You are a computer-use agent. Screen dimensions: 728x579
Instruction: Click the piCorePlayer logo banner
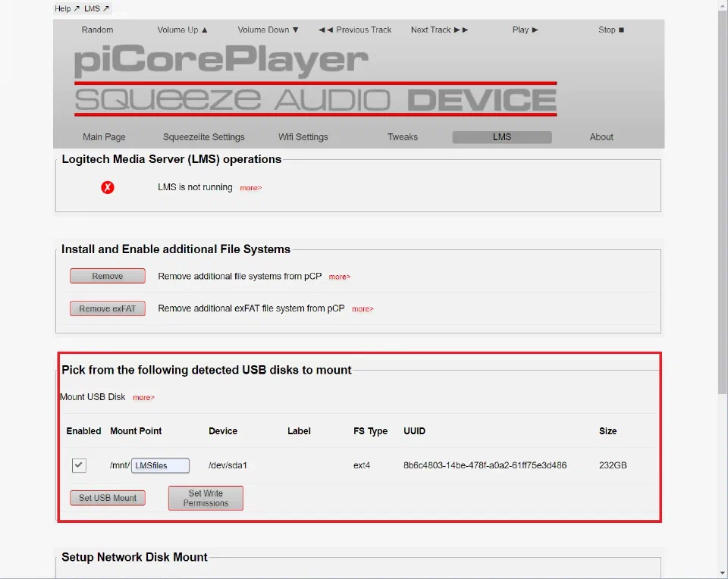click(x=315, y=80)
